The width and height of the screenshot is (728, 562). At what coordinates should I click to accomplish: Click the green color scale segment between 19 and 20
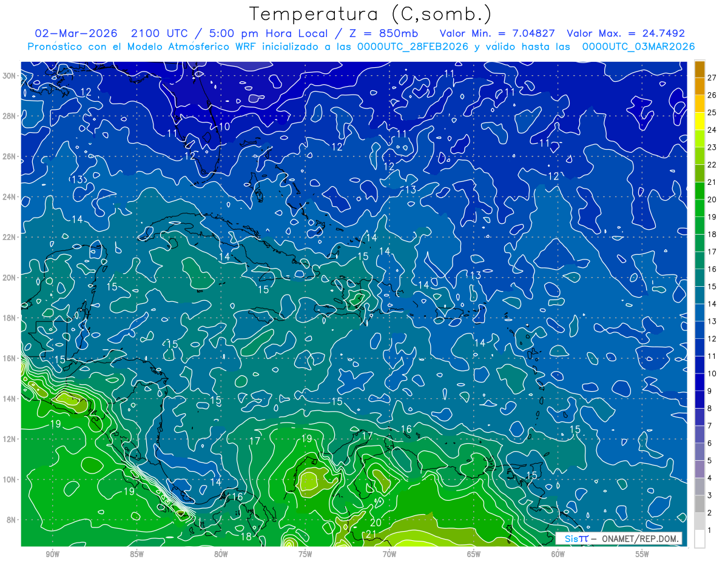[x=699, y=209]
